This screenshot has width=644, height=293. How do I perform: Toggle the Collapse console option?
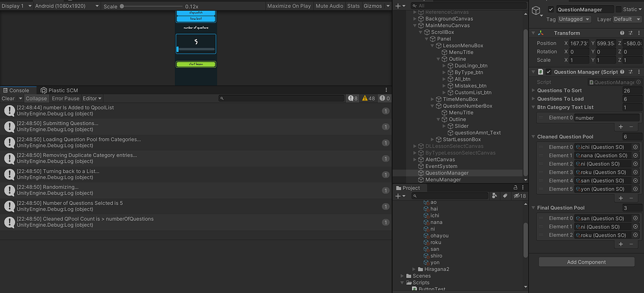(x=36, y=99)
